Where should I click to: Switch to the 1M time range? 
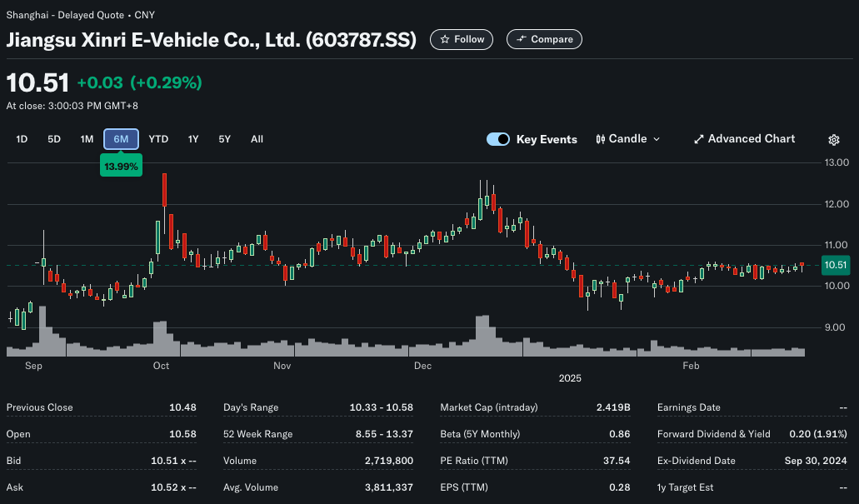pyautogui.click(x=87, y=139)
